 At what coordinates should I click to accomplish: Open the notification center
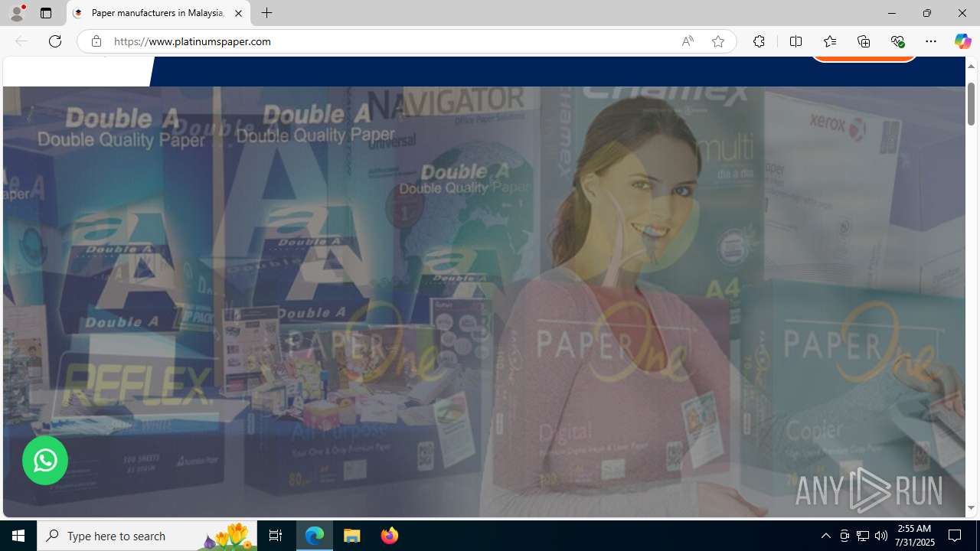[955, 536]
